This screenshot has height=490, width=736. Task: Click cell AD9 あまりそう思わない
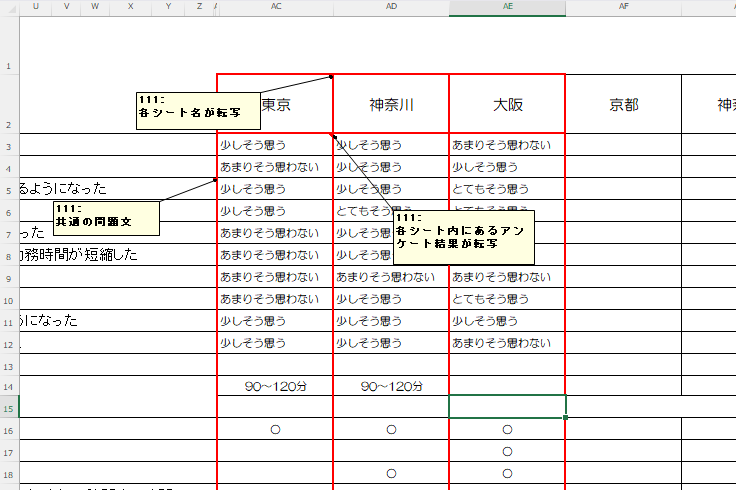tap(391, 276)
